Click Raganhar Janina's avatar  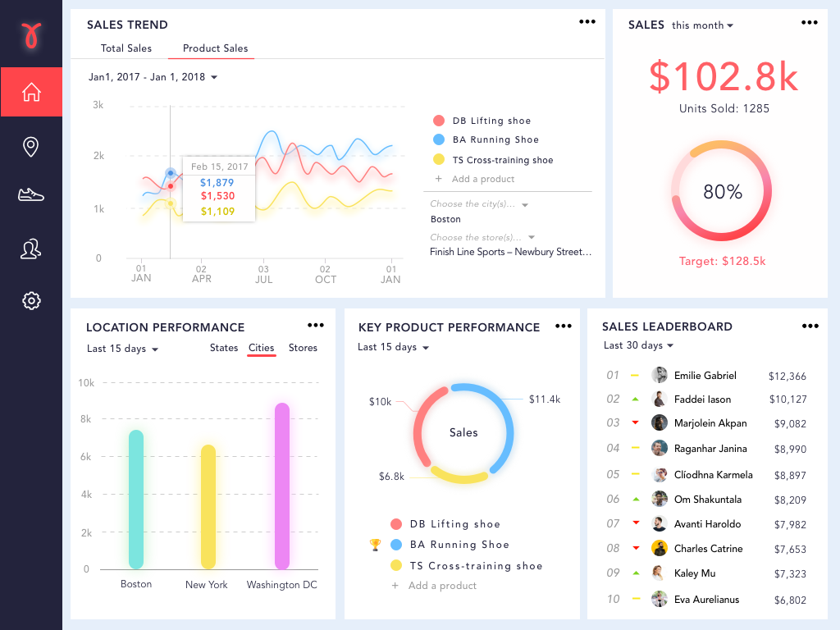[x=660, y=448]
